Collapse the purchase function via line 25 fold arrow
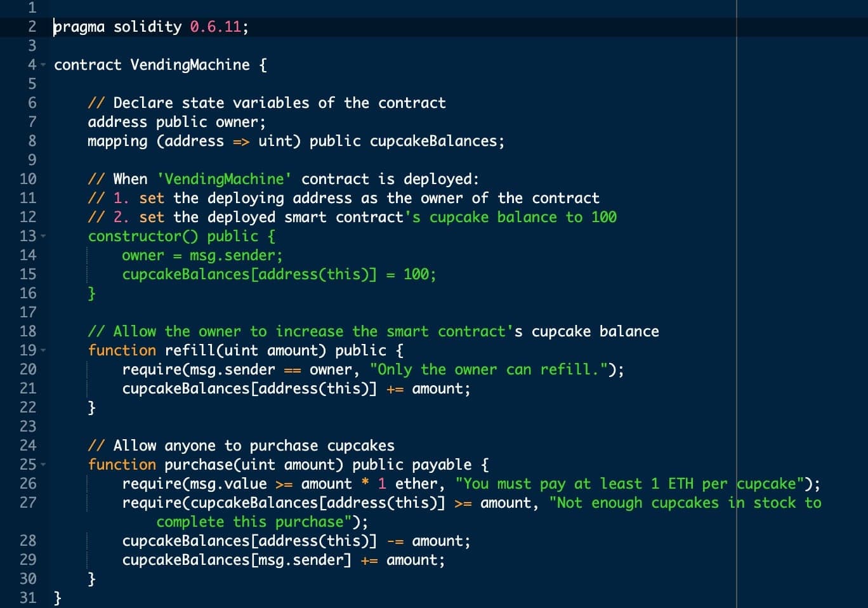The image size is (868, 608). (x=43, y=464)
